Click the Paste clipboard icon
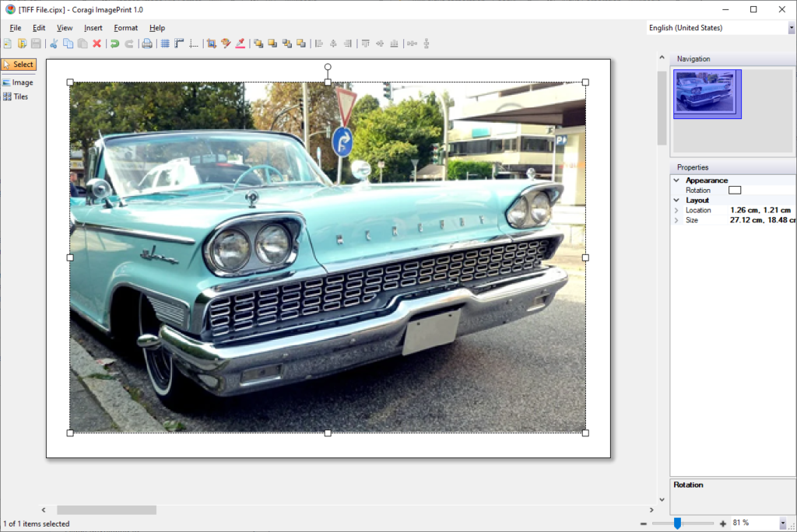This screenshot has height=532, width=797. (x=83, y=44)
